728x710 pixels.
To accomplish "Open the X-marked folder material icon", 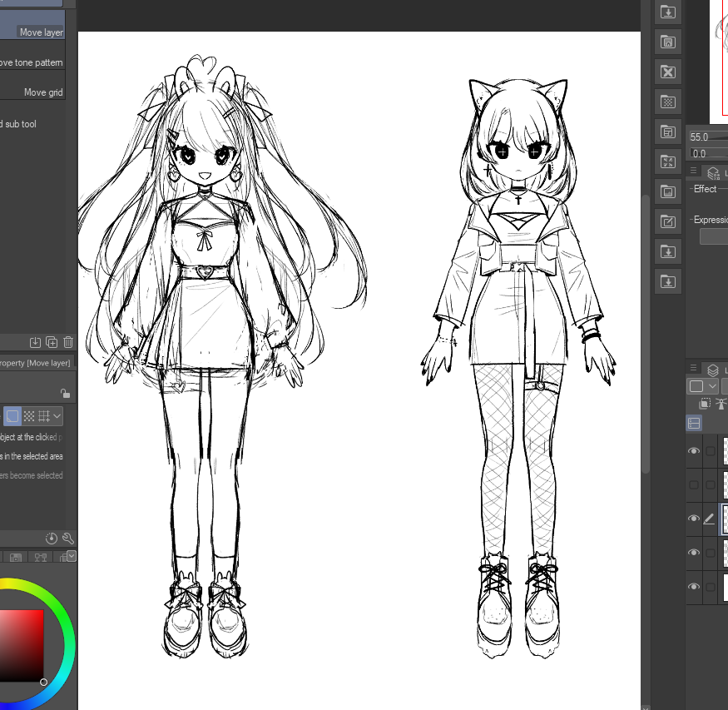I will (667, 72).
